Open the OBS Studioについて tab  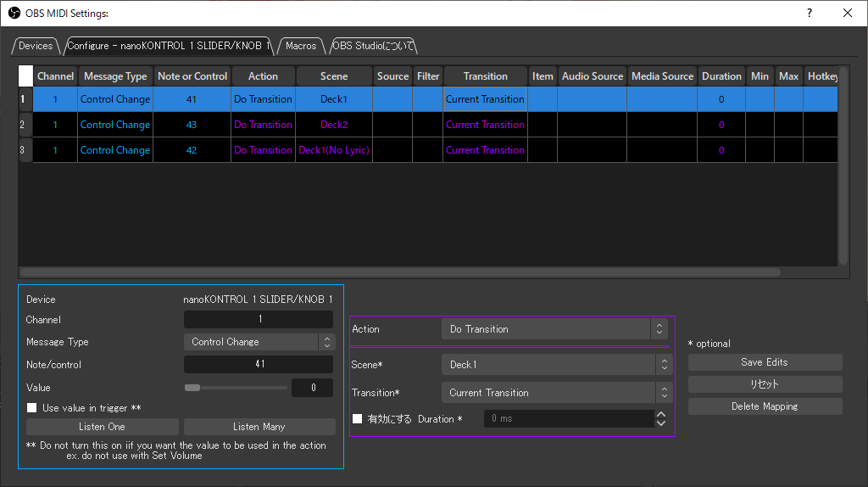(373, 46)
